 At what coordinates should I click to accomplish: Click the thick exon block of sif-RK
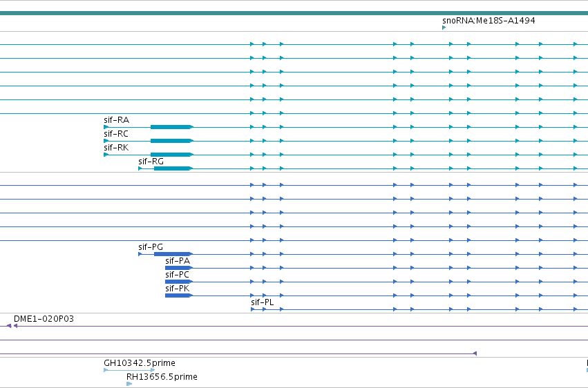pos(171,155)
